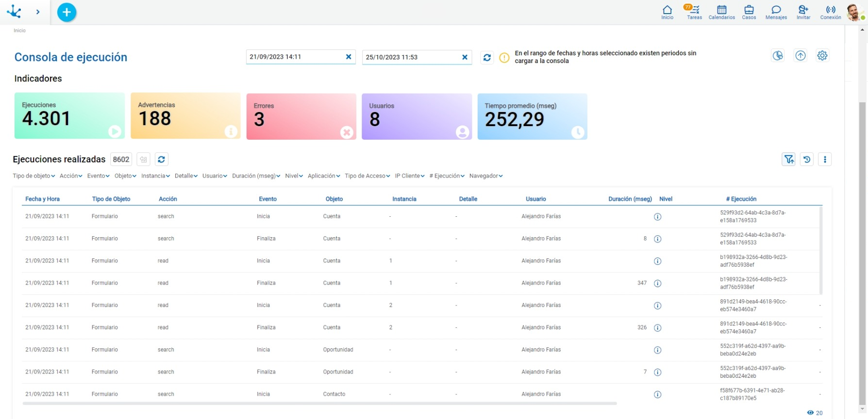Click the Errores indicator card
The height and width of the screenshot is (419, 868).
point(301,117)
